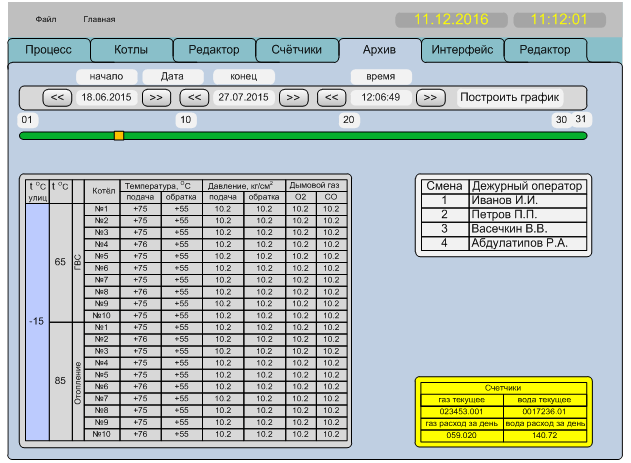Switch to the Процесс tab
The image size is (631, 463).
[48, 49]
